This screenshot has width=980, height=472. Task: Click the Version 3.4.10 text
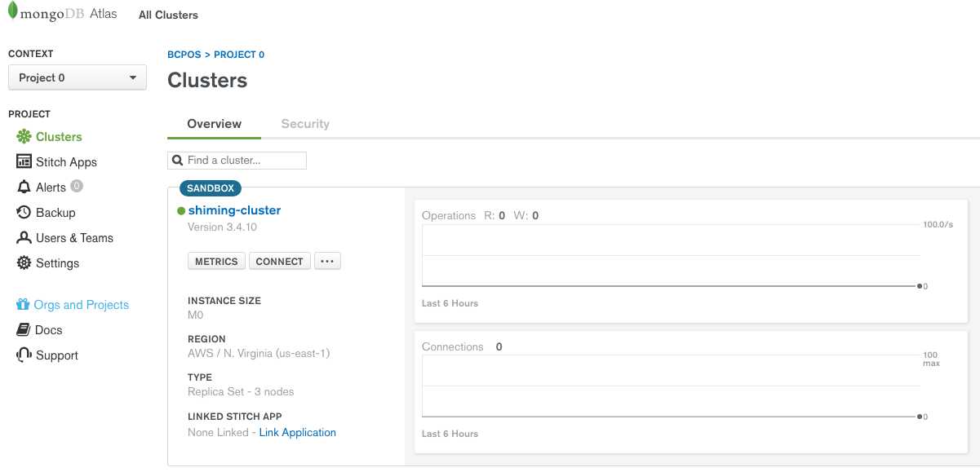222,227
